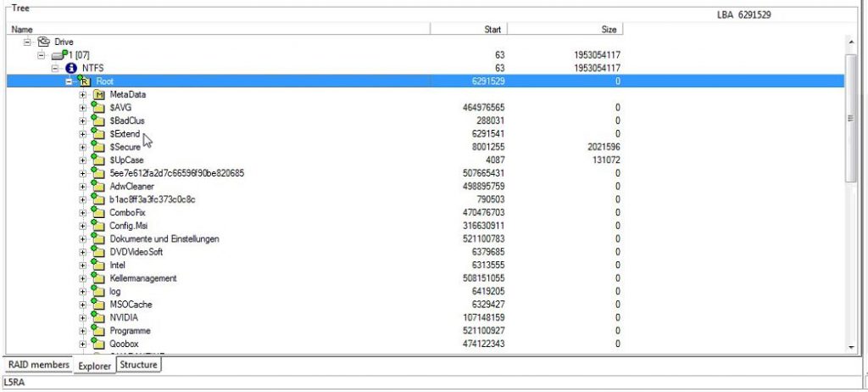The height and width of the screenshot is (392, 868).
Task: Click the Drive node icon
Action: 43,42
